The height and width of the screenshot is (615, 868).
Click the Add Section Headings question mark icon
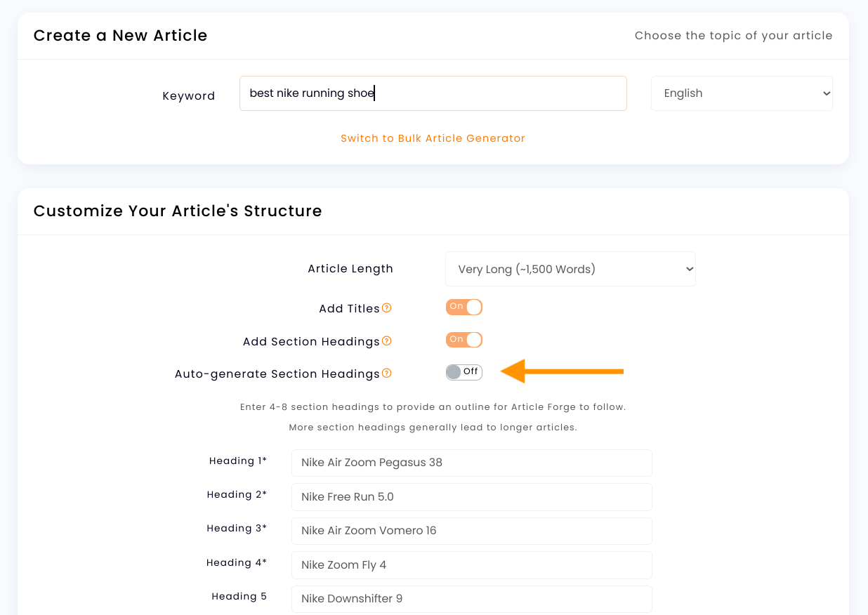click(387, 340)
